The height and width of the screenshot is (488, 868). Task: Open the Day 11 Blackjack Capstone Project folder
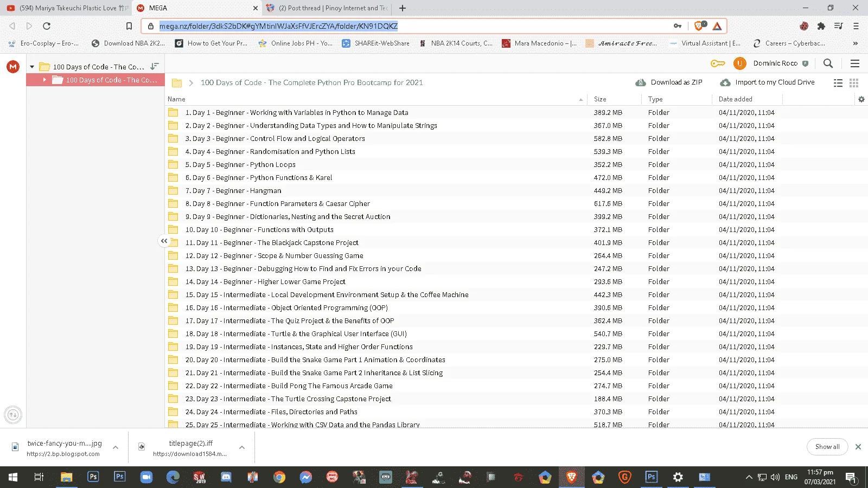coord(272,243)
